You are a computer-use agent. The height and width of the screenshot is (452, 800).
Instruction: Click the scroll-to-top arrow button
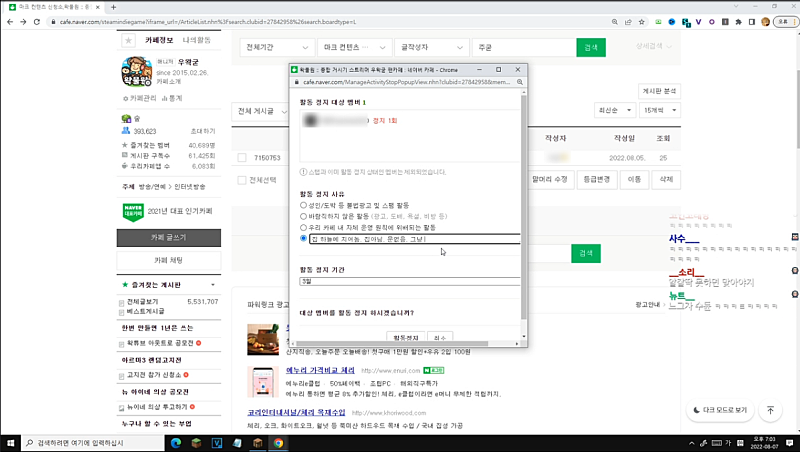[x=770, y=410]
